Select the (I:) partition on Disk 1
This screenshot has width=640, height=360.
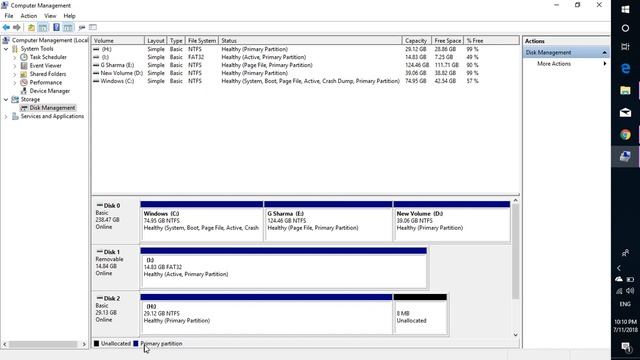[284, 268]
